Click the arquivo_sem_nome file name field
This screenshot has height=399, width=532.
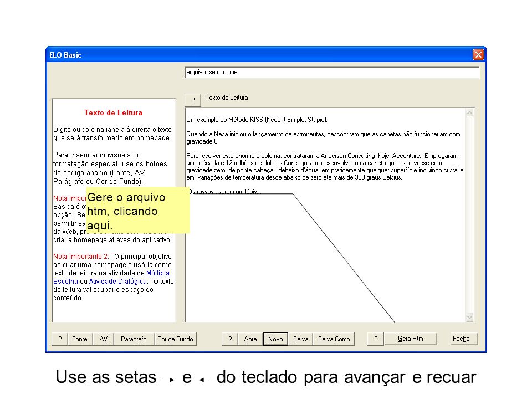pos(332,73)
